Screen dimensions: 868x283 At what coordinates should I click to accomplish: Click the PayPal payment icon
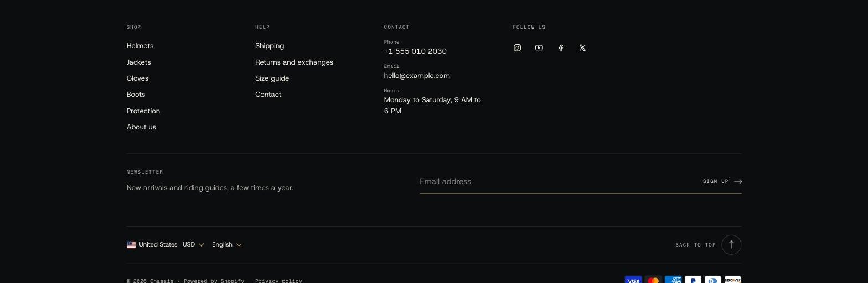pyautogui.click(x=693, y=280)
